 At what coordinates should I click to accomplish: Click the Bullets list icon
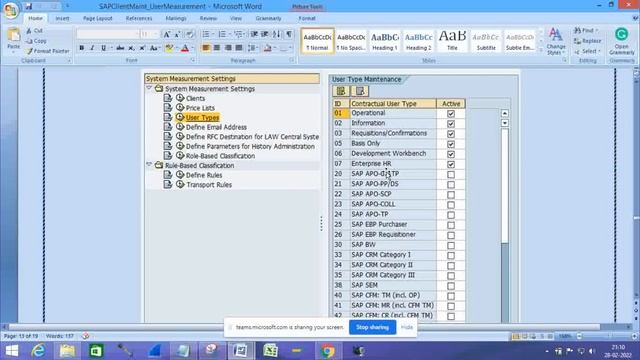(206, 34)
